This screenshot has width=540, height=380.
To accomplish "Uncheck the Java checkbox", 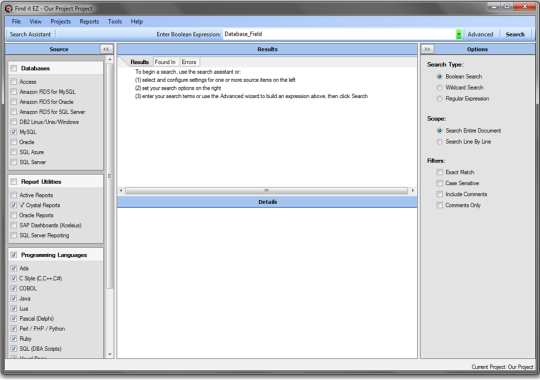I will [x=13, y=298].
